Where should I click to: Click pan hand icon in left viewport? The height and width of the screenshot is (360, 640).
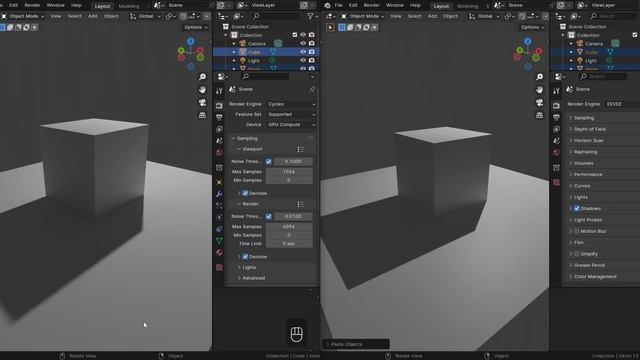click(x=202, y=89)
